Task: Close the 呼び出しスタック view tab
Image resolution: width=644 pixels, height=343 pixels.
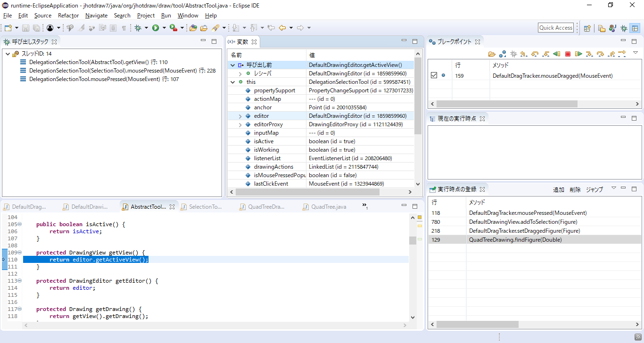Action: (x=54, y=42)
